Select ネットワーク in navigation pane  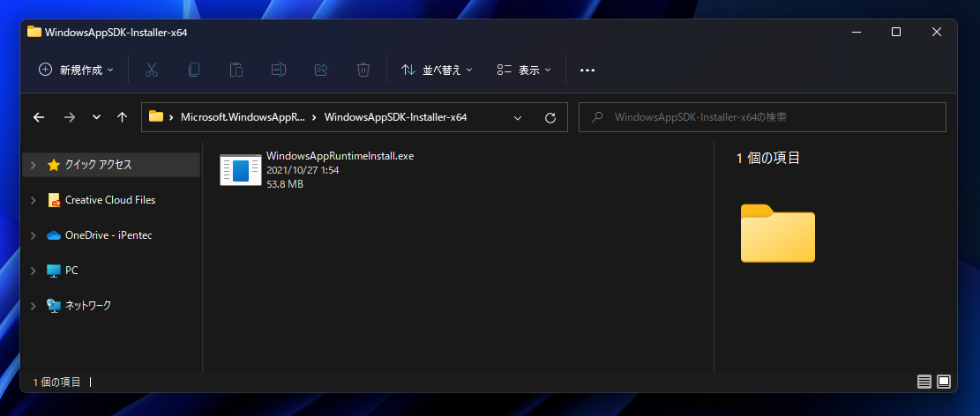tap(88, 306)
